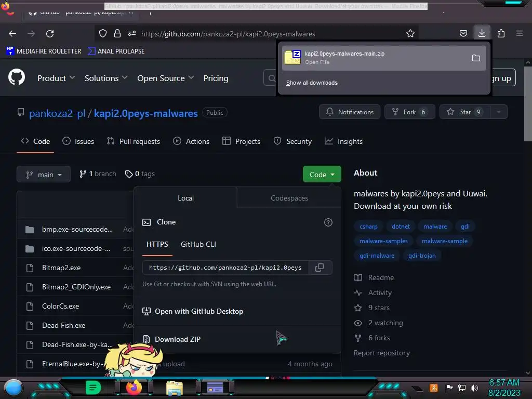Click the Notifications button
The height and width of the screenshot is (399, 532).
pos(350,112)
